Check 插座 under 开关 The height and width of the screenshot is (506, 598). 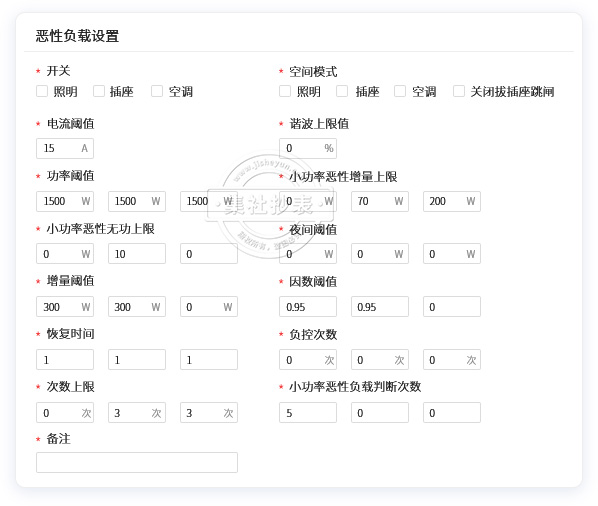[x=99, y=91]
